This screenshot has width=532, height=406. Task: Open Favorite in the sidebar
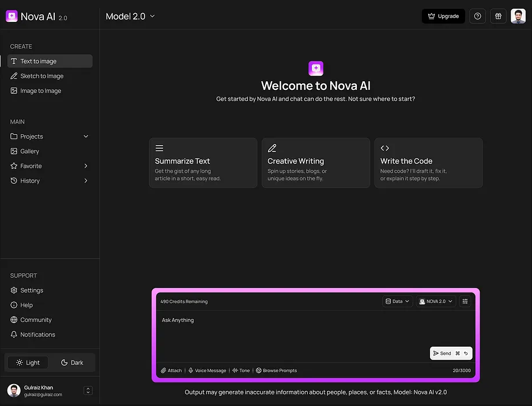pyautogui.click(x=50, y=166)
